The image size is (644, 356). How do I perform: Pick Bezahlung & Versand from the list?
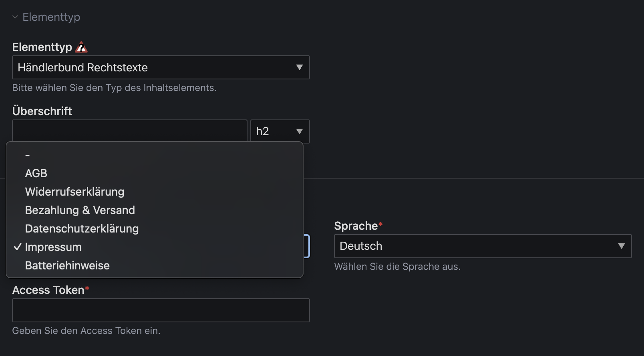tap(80, 210)
